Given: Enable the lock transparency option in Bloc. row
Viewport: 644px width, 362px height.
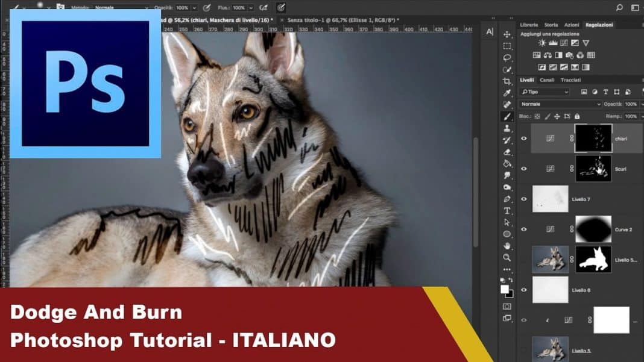Looking at the screenshot, I should (x=537, y=116).
